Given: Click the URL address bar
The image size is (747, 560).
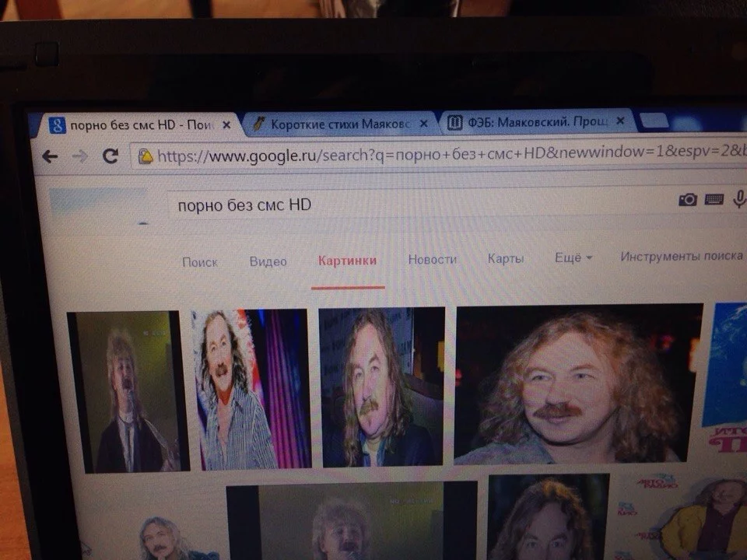Looking at the screenshot, I should [x=438, y=154].
